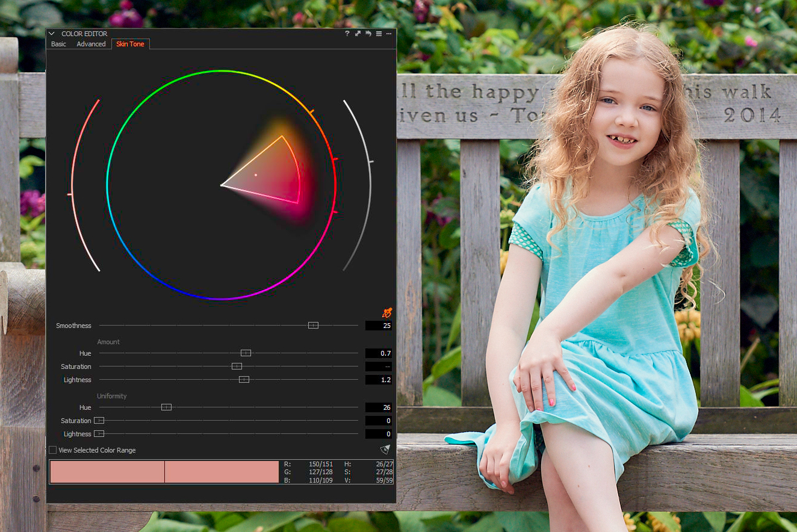The height and width of the screenshot is (532, 797).
Task: Open the Basic tab
Action: [x=58, y=43]
